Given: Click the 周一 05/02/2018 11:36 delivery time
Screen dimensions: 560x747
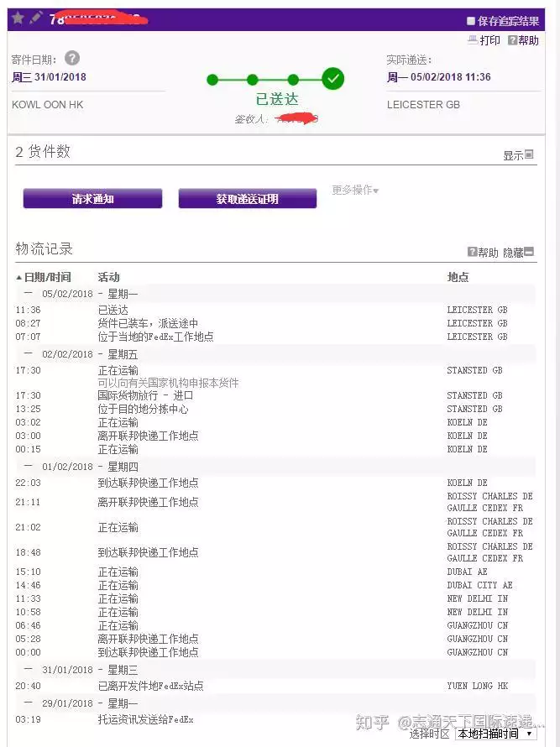Looking at the screenshot, I should click(x=438, y=77).
